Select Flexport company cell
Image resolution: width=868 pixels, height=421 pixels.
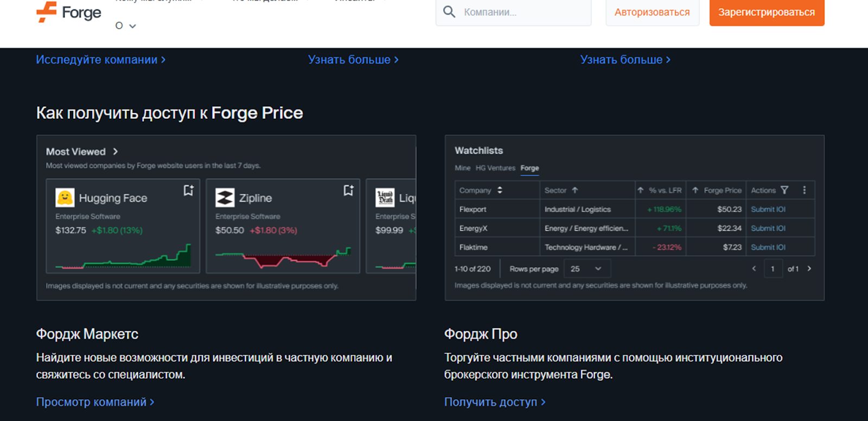pos(497,209)
